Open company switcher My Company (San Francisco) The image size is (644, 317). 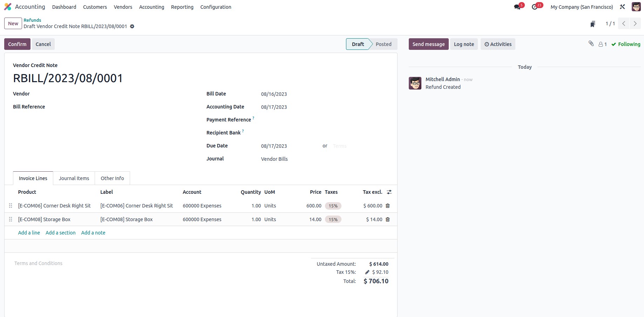tap(582, 7)
